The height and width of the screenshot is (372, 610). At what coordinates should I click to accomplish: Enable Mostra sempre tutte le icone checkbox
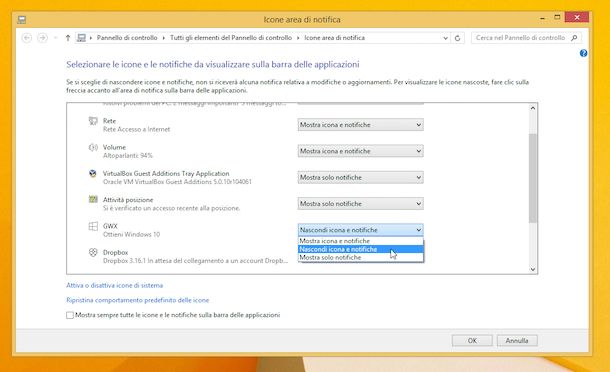[70, 315]
